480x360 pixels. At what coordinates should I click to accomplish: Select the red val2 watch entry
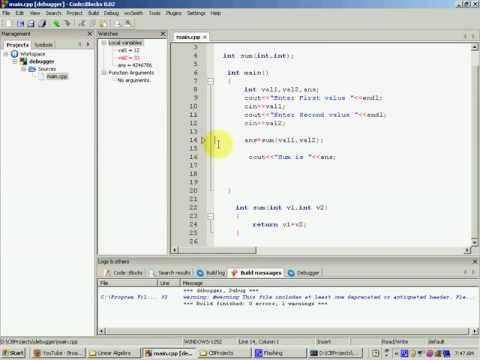point(129,58)
